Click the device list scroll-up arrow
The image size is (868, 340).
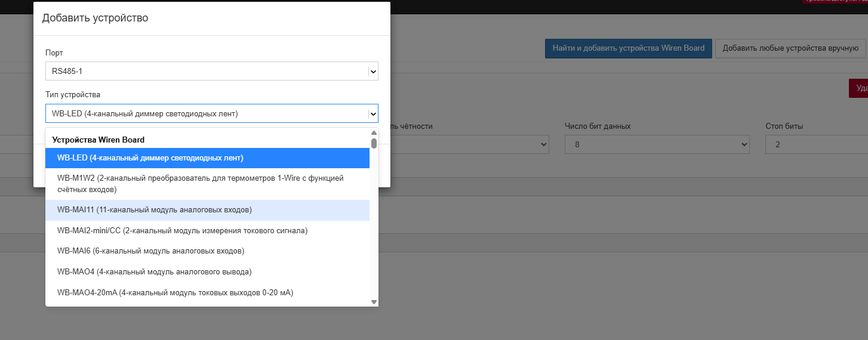pos(374,133)
